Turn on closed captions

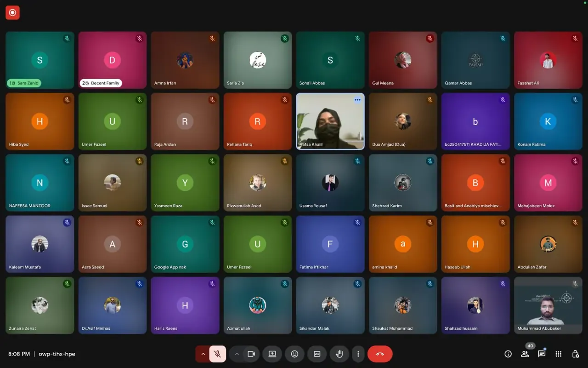point(317,354)
